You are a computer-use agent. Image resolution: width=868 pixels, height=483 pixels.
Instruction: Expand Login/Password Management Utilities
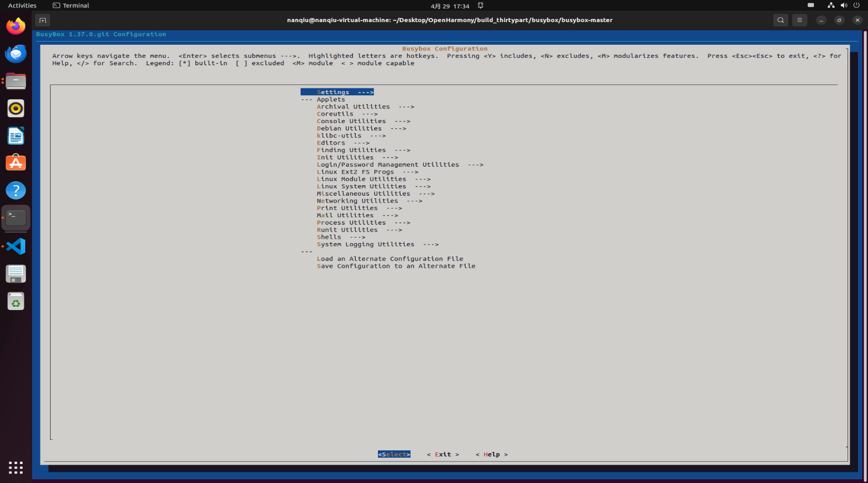[400, 165]
